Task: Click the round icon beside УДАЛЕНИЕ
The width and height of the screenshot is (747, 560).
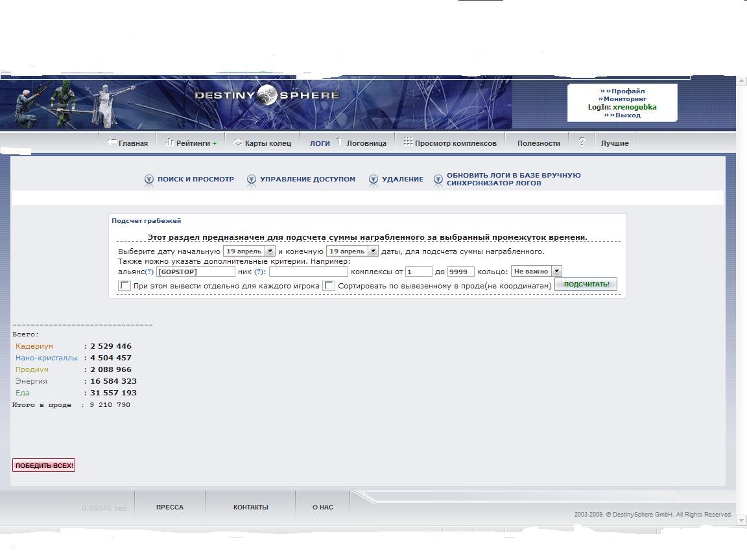Action: click(x=373, y=180)
